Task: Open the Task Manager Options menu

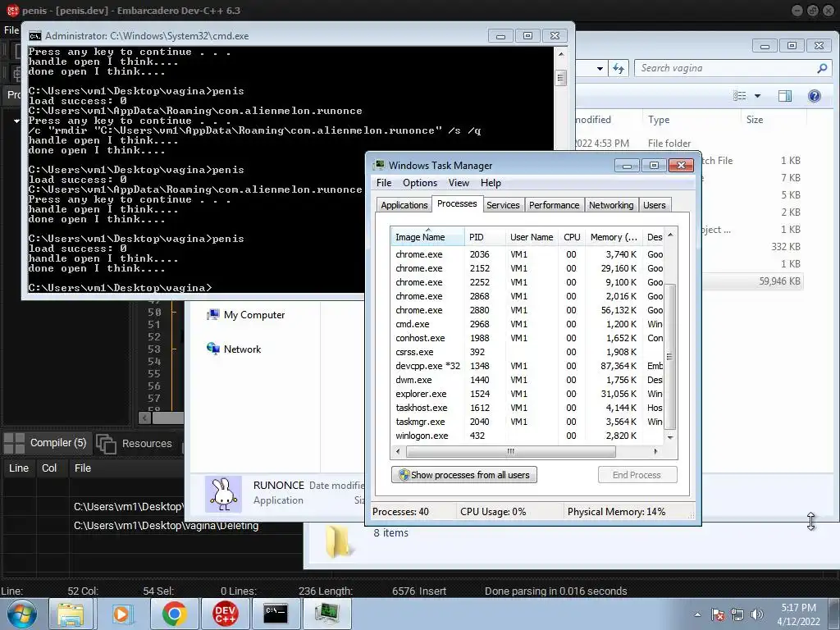Action: tap(420, 183)
